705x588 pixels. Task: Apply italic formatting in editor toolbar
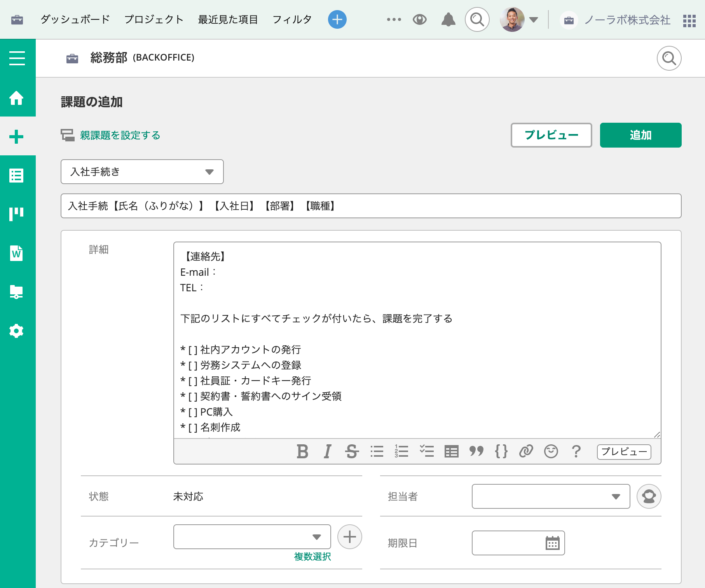(327, 451)
